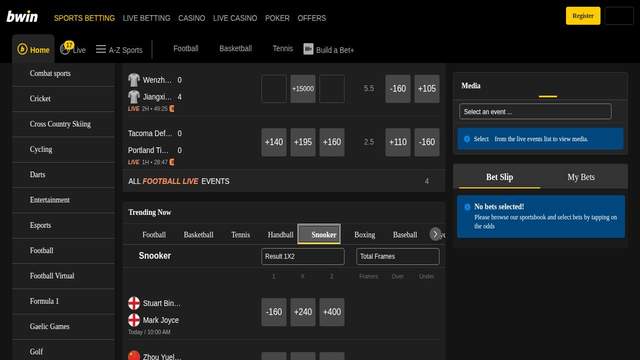Click the Home coin icon

[22, 49]
